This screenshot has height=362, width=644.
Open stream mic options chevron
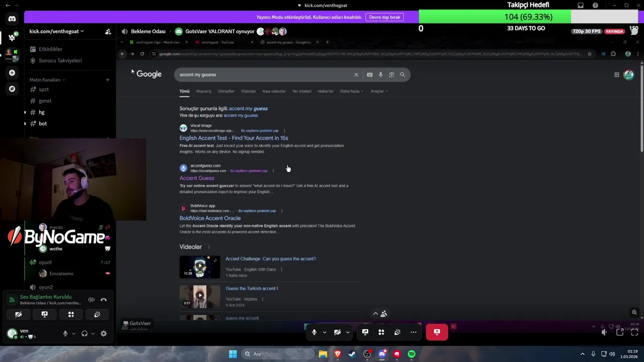325,332
